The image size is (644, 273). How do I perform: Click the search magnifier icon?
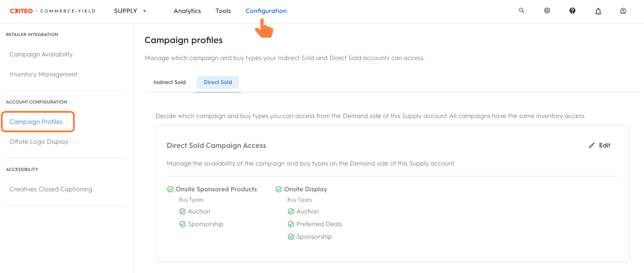(x=522, y=11)
